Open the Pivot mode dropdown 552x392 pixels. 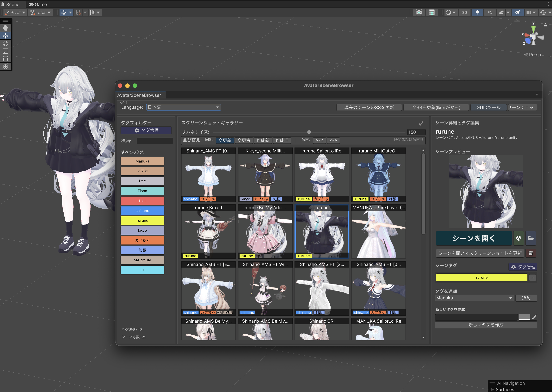(15, 12)
